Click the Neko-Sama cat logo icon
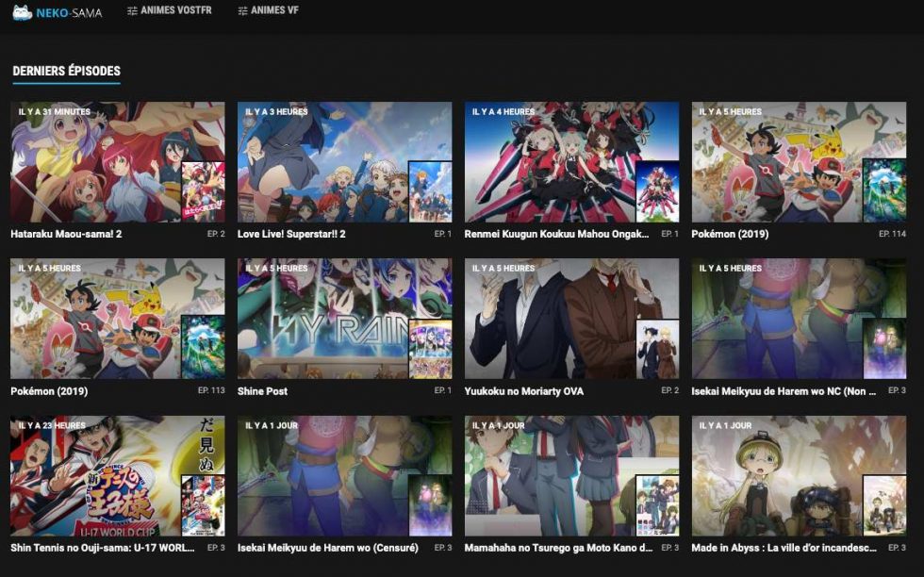924x577 pixels. (23, 12)
